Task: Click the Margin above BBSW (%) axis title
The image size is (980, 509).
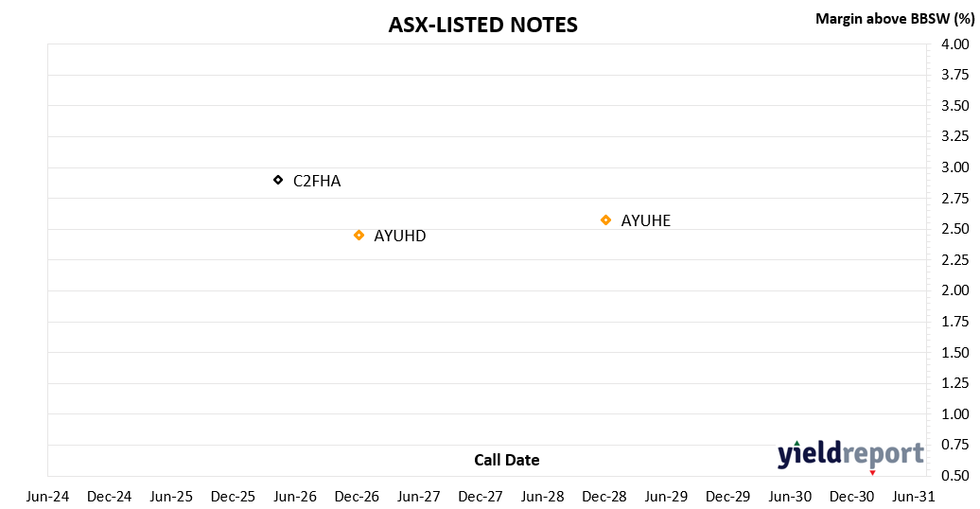Action: tap(895, 19)
